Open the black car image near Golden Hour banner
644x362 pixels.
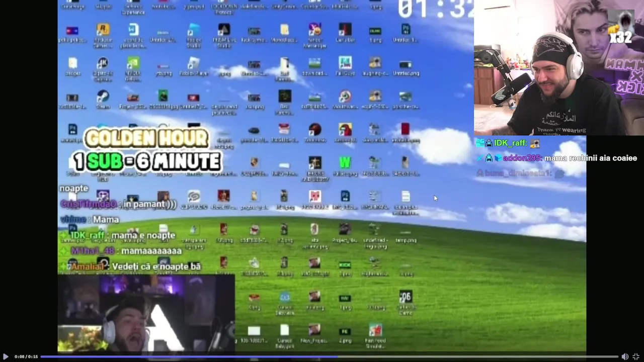click(254, 130)
